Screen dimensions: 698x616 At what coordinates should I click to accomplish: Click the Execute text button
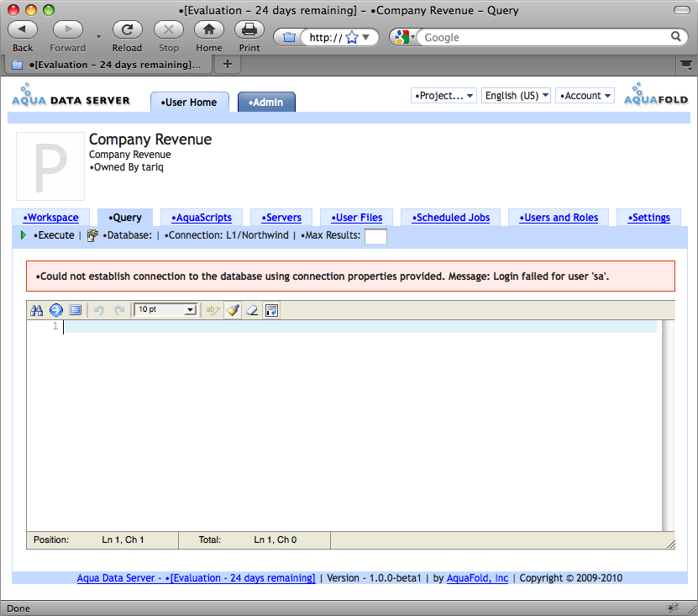coord(54,235)
